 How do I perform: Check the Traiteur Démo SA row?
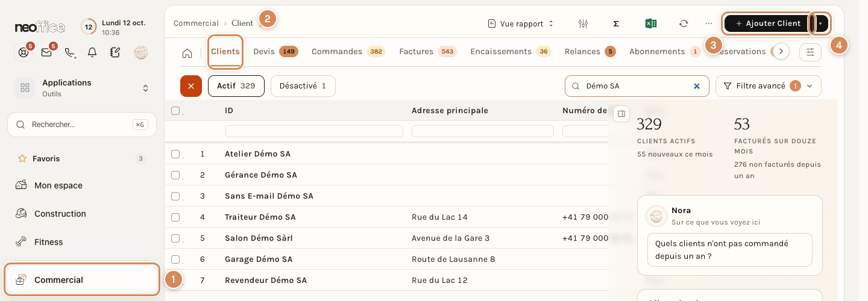point(175,217)
